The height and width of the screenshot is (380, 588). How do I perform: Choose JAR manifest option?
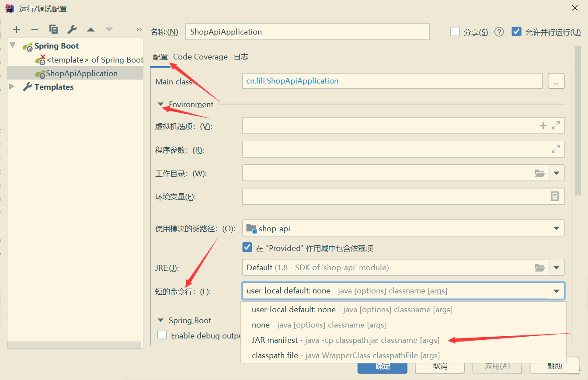pos(404,340)
